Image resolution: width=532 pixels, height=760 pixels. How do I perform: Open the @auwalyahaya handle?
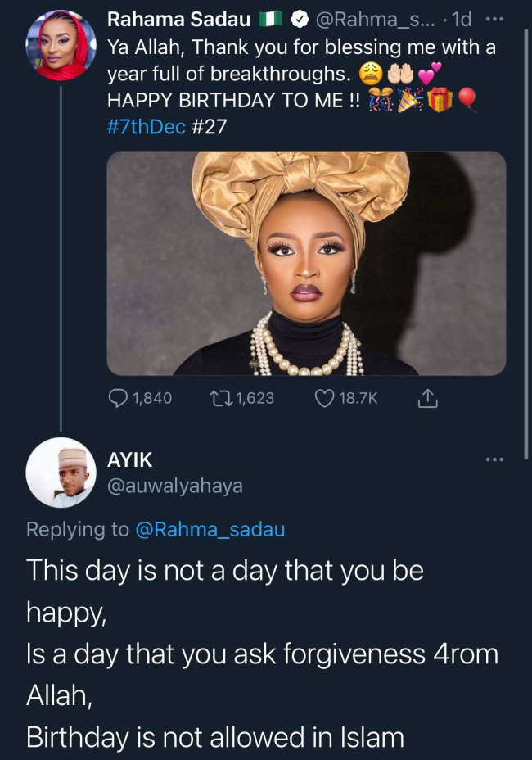tap(174, 486)
